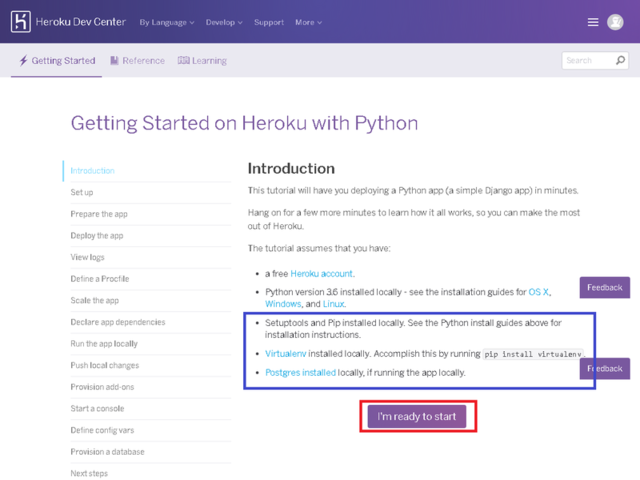The image size is (640, 480).
Task: Follow the Heroku account link
Action: [x=322, y=273]
